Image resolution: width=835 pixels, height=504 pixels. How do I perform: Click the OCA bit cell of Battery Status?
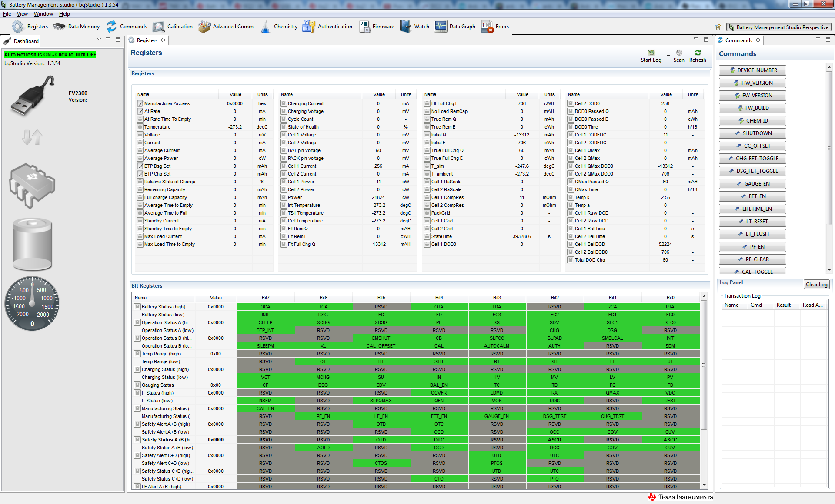tap(266, 307)
